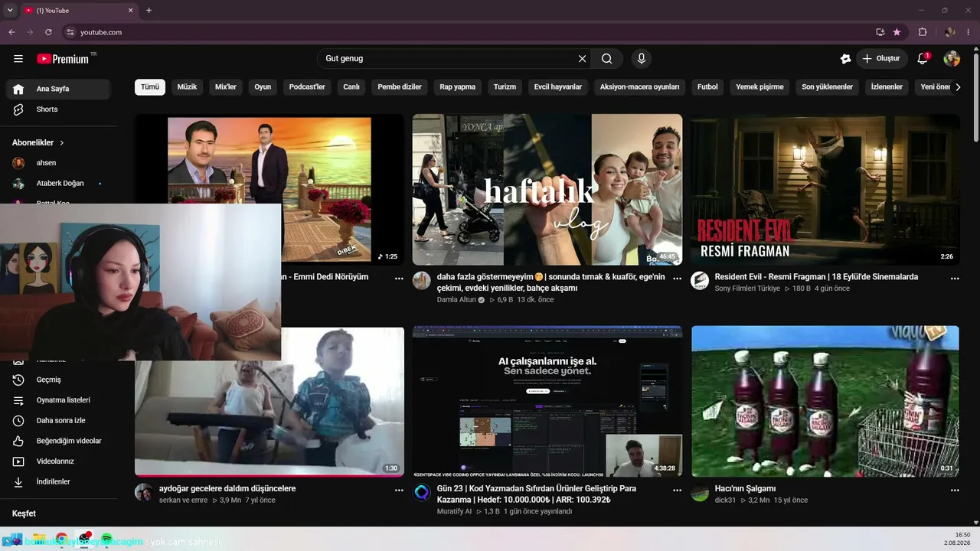Go to Ana Sayfa in sidebar
This screenshot has width=980, height=551.
coord(58,89)
